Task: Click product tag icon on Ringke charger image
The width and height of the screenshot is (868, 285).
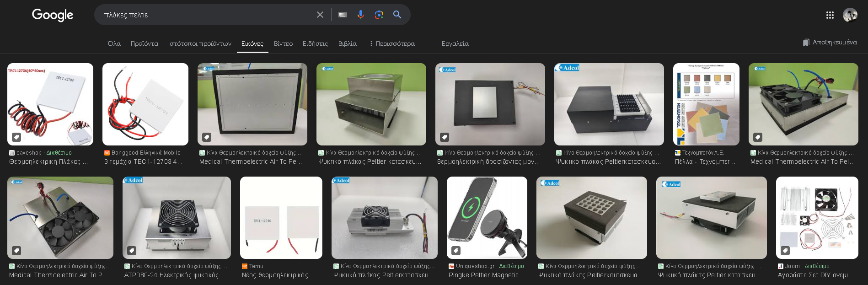Action: coord(456,251)
